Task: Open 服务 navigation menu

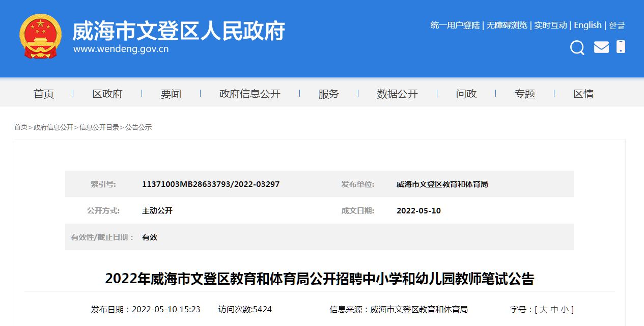Action: pyautogui.click(x=329, y=94)
